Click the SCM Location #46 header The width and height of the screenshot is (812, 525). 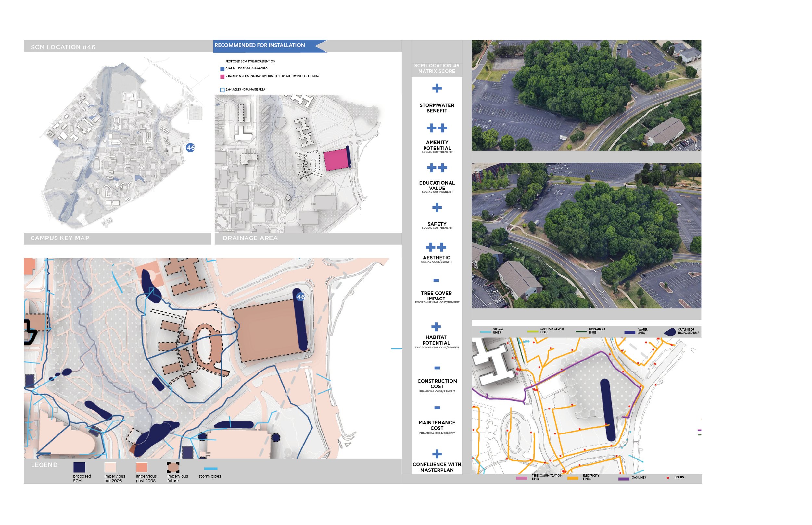coord(63,47)
